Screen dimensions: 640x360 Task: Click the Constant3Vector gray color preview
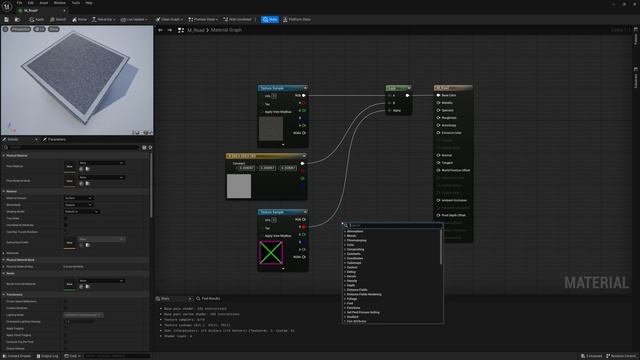(x=239, y=186)
